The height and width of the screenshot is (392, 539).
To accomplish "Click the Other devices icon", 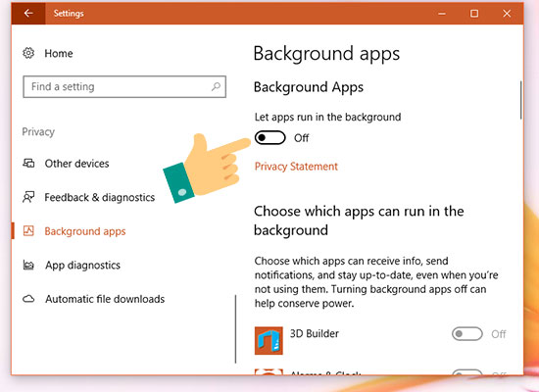I will point(28,163).
